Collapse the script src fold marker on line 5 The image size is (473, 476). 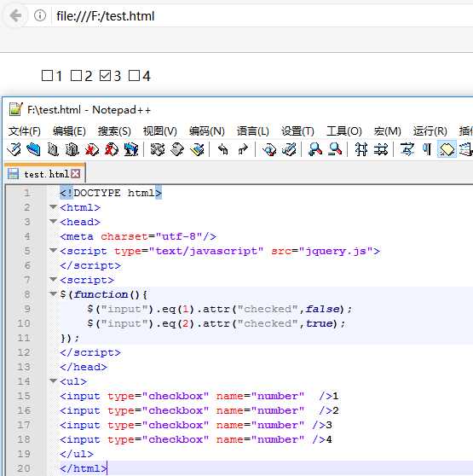click(54, 251)
